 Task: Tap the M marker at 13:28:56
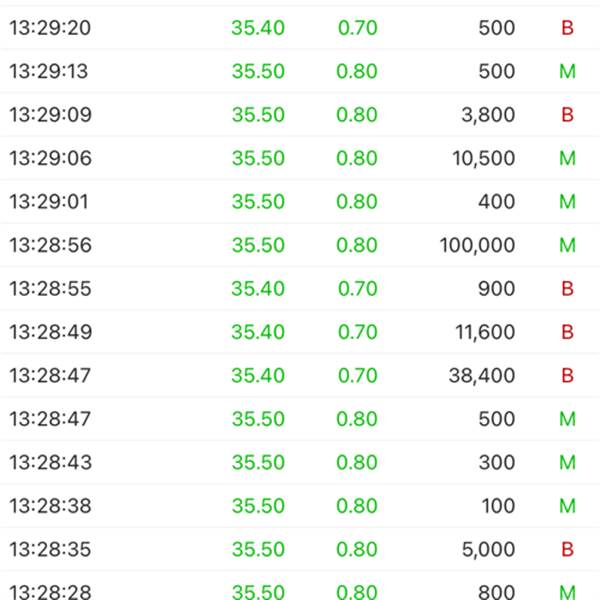coord(567,245)
